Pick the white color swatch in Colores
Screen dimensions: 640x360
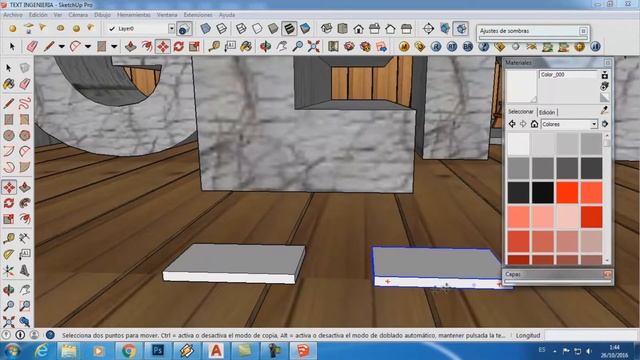(x=518, y=144)
